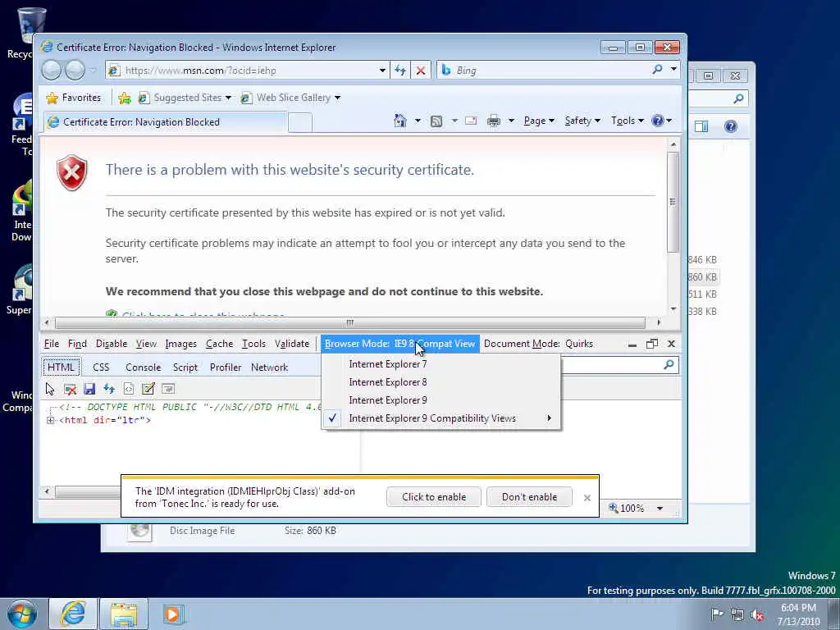Open zoom level 100% dropdown arrow
This screenshot has height=630, width=840.
pyautogui.click(x=660, y=509)
